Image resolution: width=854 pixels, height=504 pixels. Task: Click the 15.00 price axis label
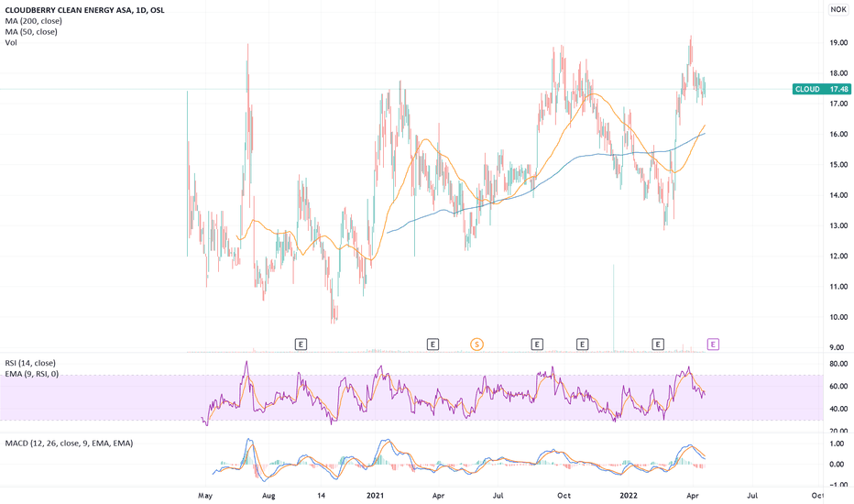pos(838,165)
